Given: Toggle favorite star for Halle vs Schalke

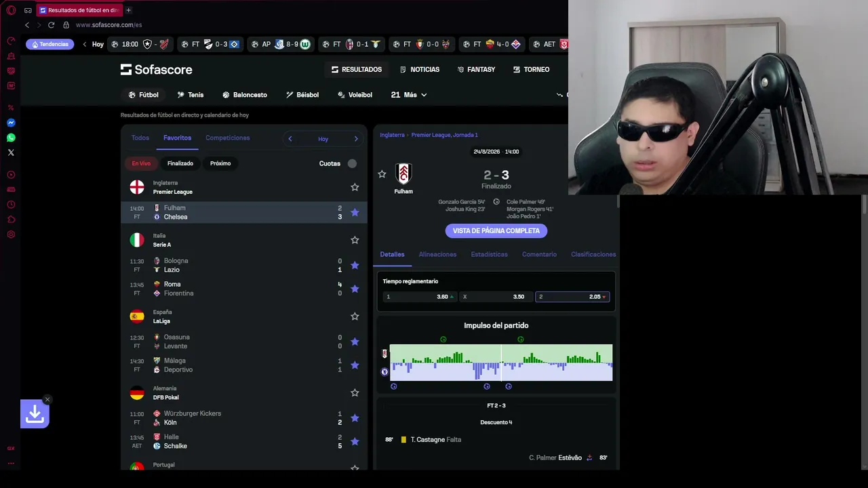Looking at the screenshot, I should 355,442.
